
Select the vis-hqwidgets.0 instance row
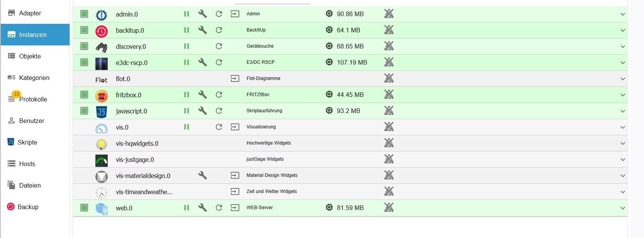(x=137, y=143)
